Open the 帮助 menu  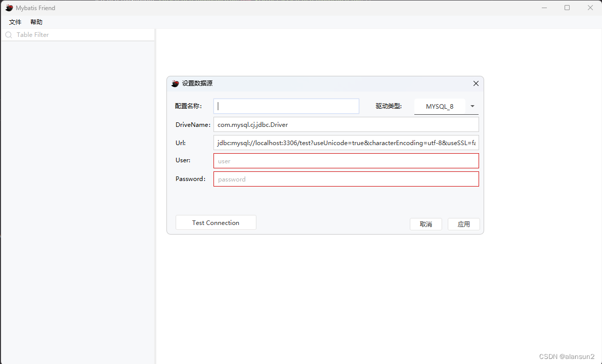[x=36, y=22]
